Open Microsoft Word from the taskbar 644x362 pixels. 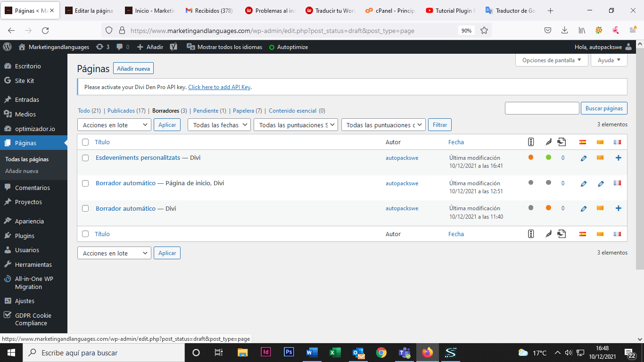pos(312,353)
